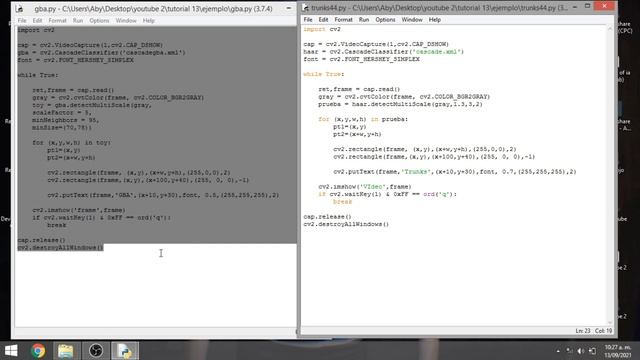Close the trunks44.py window
The image size is (640, 360).
point(604,6)
